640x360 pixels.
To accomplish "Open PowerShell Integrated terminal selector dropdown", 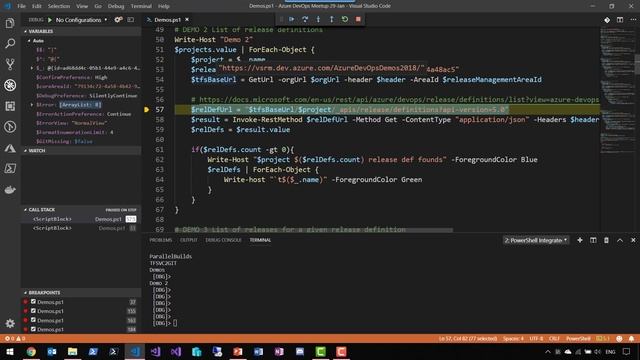I will point(536,240).
